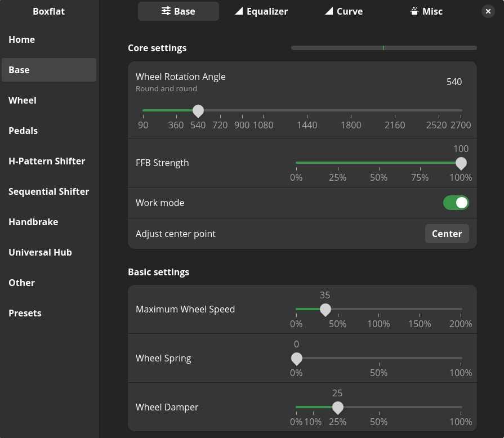Click the Wheel Rotation Angle slider handle
504x438 pixels.
coord(198,111)
